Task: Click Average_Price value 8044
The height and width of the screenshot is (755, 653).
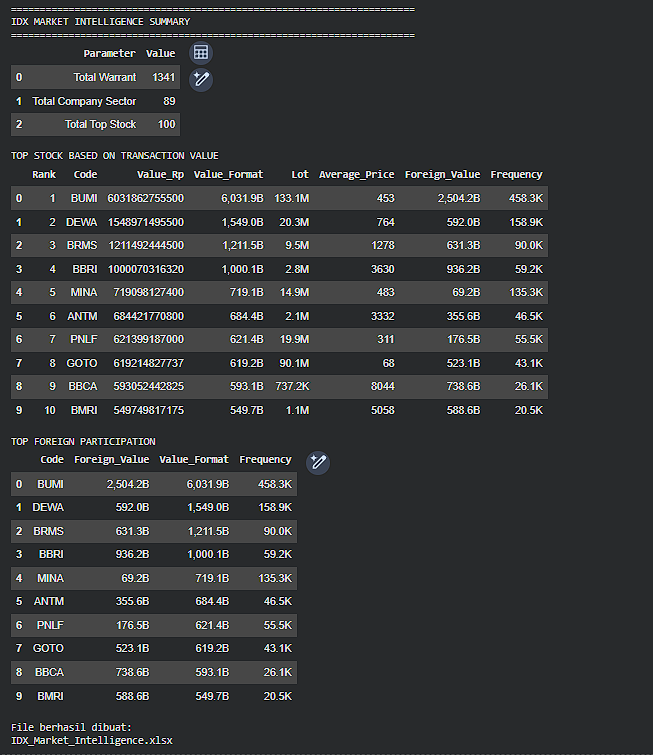Action: coord(383,386)
